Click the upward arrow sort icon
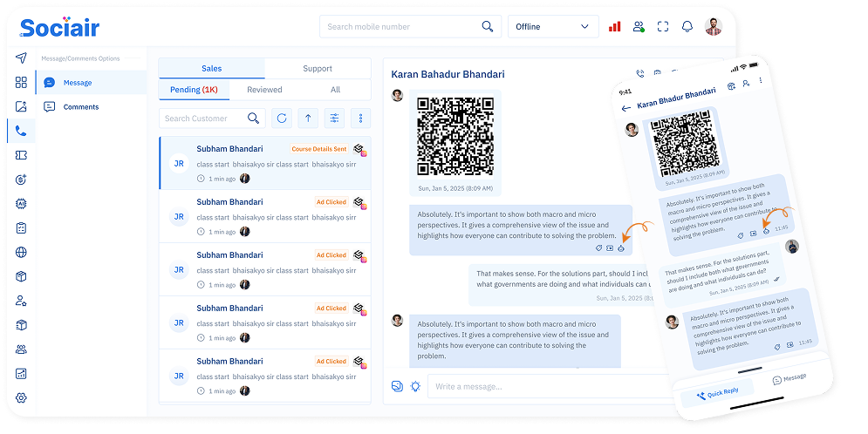Viewport: 868px width, 434px height. (308, 119)
